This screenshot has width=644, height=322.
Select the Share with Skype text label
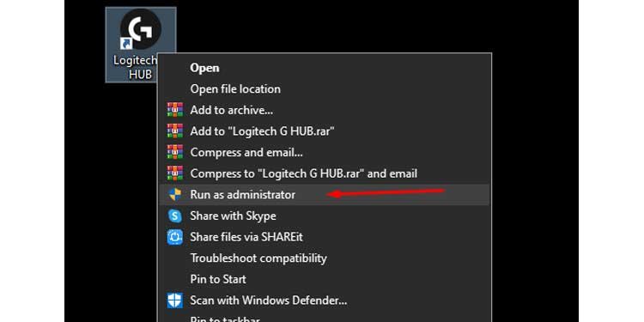(233, 216)
